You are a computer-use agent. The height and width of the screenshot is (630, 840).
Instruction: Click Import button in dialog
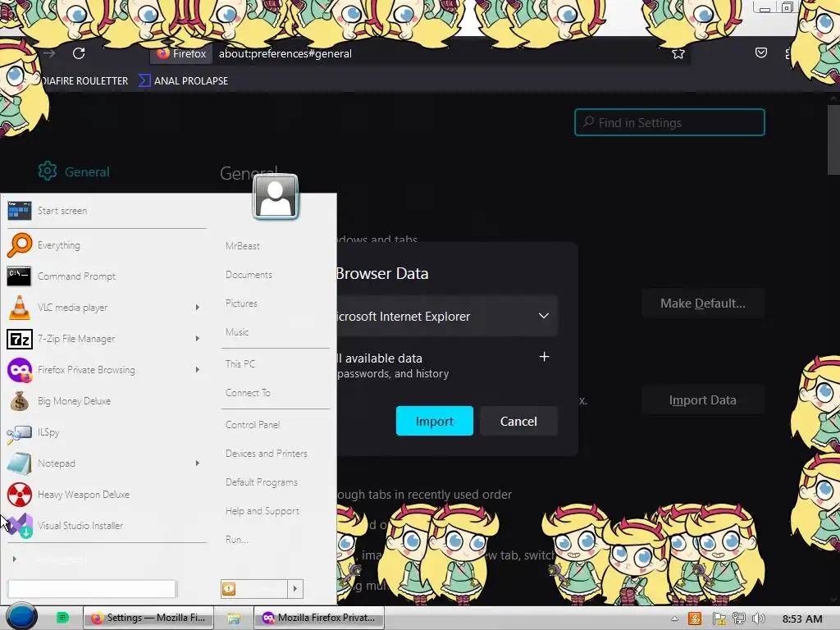[x=435, y=421]
